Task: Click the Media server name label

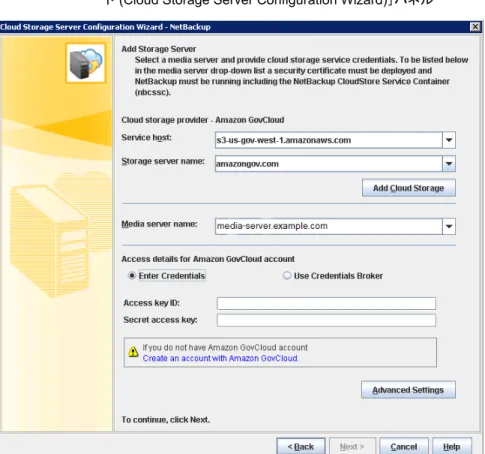Action: point(159,224)
